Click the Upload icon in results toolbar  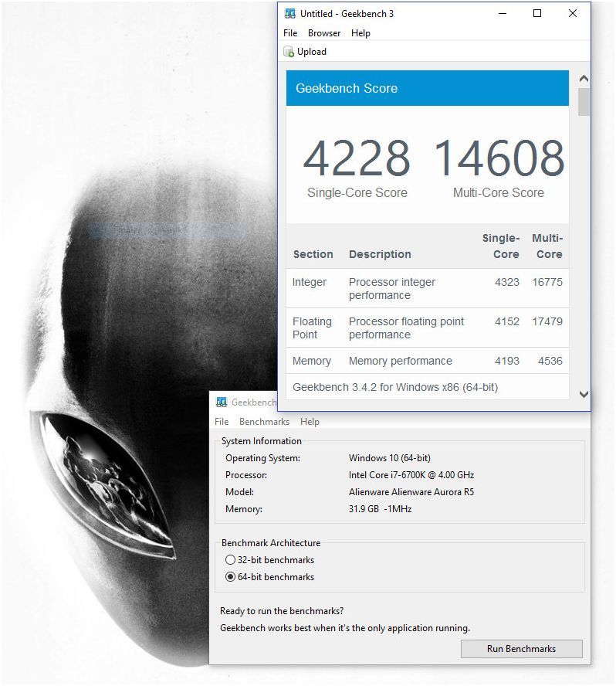tap(289, 52)
